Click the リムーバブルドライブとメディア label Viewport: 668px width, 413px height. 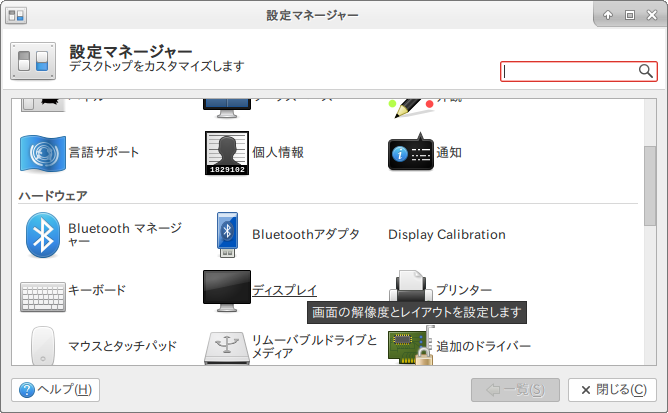314,346
